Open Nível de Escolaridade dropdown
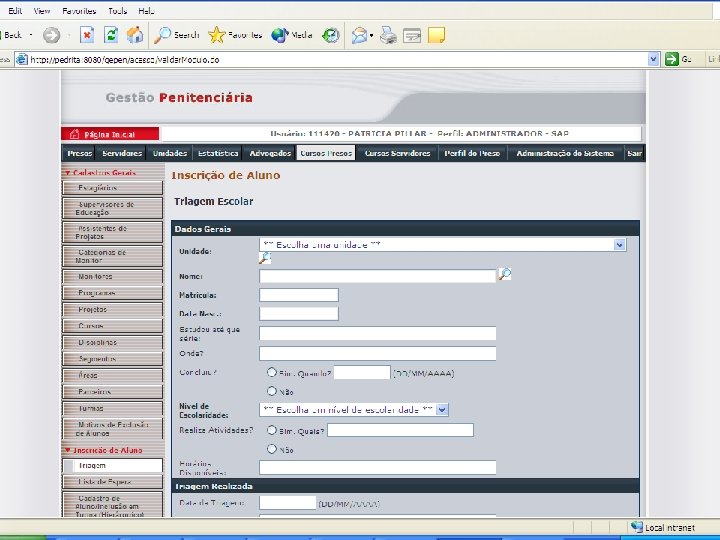 pos(442,410)
